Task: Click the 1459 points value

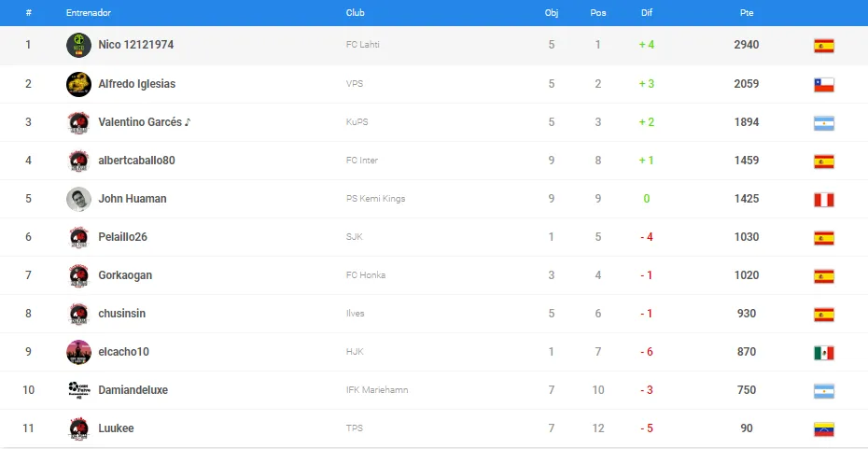Action: [x=747, y=160]
